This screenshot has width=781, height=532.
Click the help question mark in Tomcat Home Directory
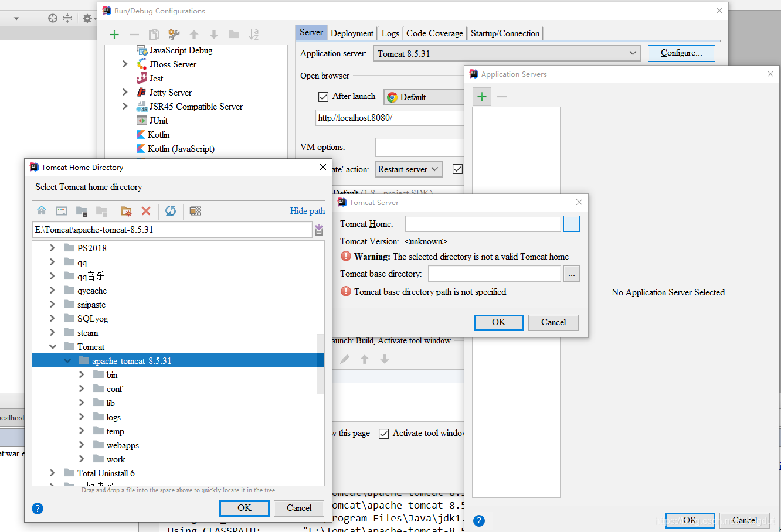[38, 509]
